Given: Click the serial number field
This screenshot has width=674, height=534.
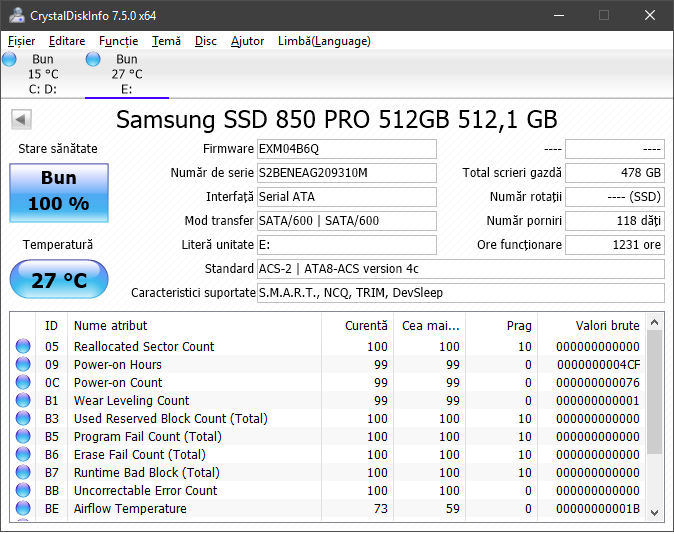Looking at the screenshot, I should tap(346, 173).
